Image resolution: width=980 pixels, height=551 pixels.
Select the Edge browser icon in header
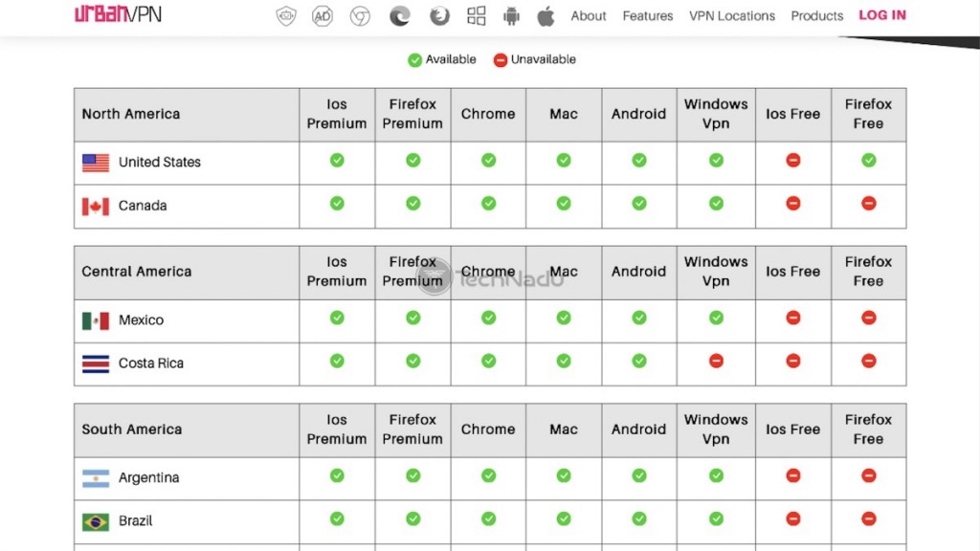[x=400, y=15]
